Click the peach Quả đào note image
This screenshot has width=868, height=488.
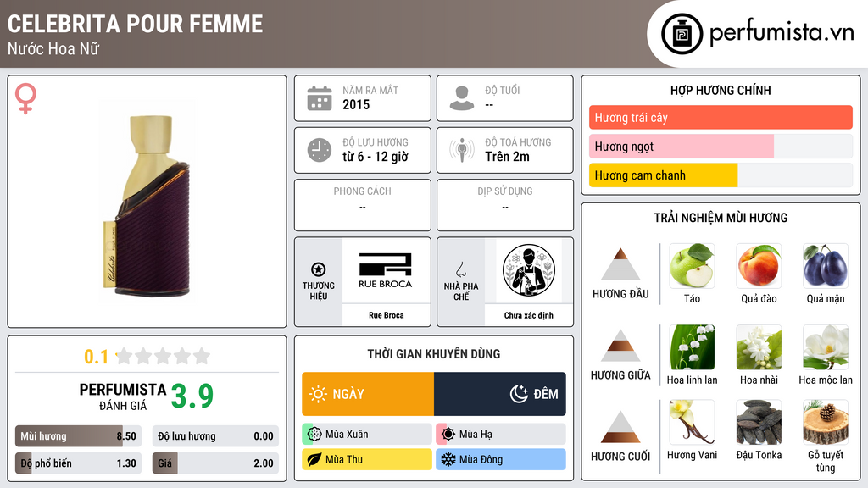coord(759,266)
